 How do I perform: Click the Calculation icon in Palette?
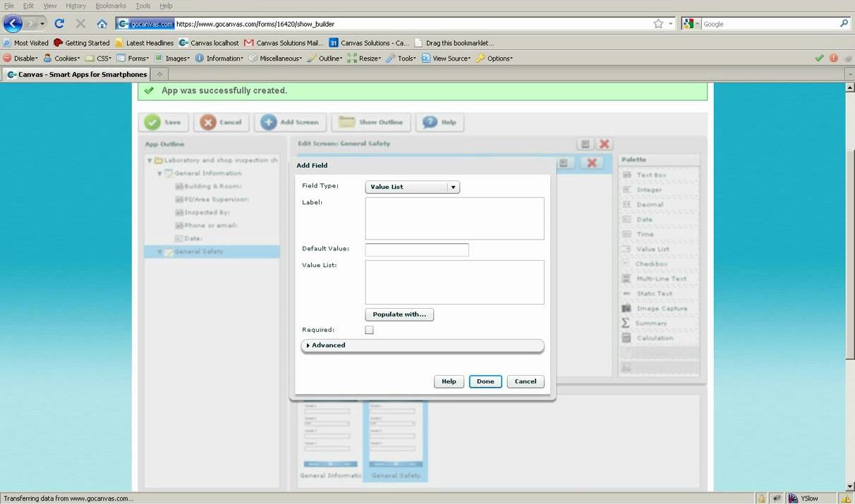tap(626, 338)
